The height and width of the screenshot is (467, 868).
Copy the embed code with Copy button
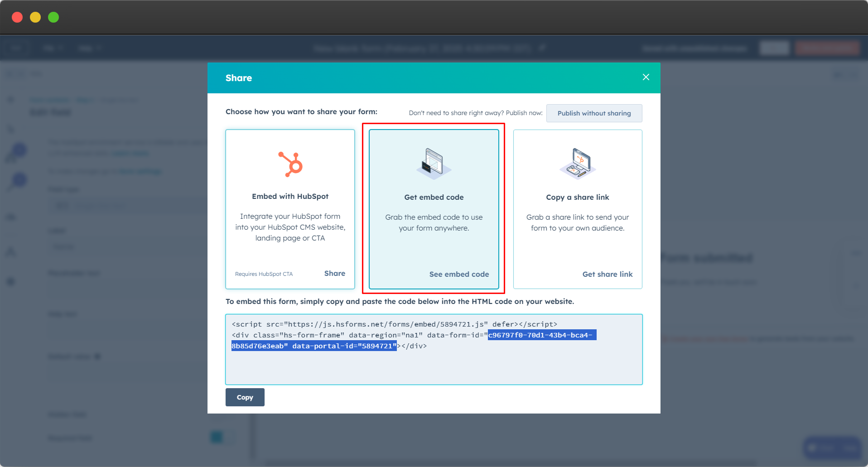pos(245,397)
